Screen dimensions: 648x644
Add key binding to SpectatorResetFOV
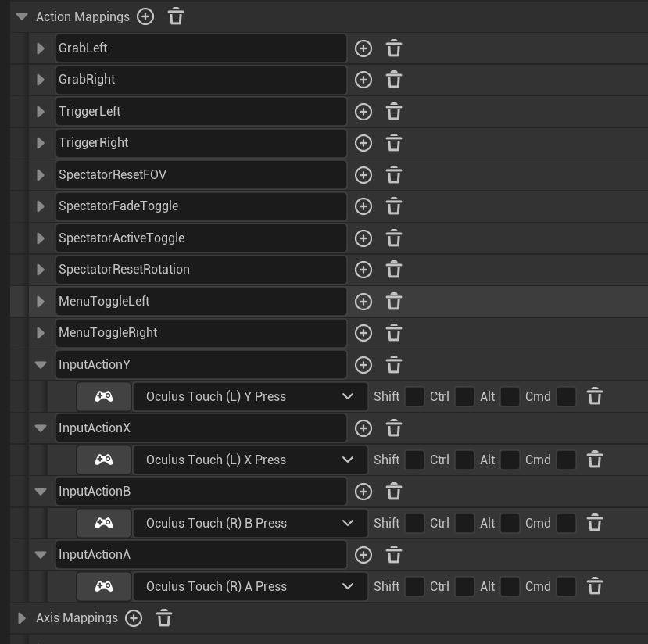363,175
